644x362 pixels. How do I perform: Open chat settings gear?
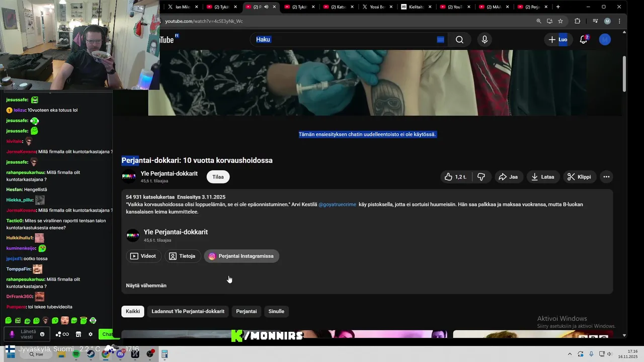coord(91,334)
